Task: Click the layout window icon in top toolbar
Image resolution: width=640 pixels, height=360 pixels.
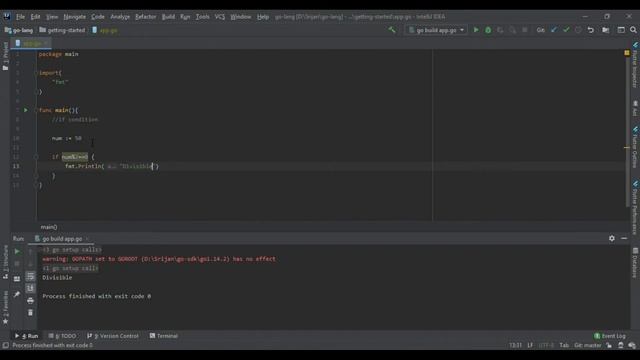Action: pyautogui.click(x=621, y=30)
